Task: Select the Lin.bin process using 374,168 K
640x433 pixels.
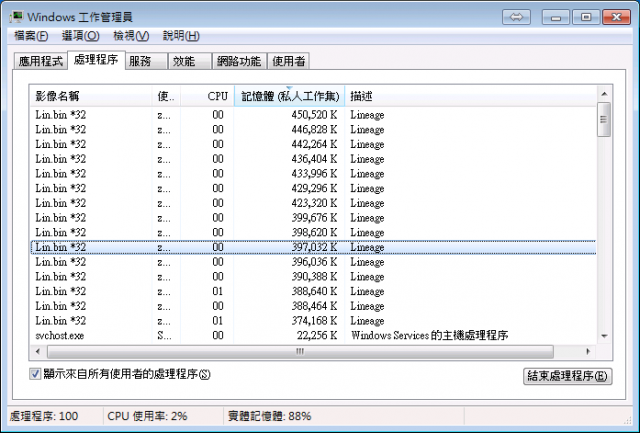Action: click(x=313, y=320)
